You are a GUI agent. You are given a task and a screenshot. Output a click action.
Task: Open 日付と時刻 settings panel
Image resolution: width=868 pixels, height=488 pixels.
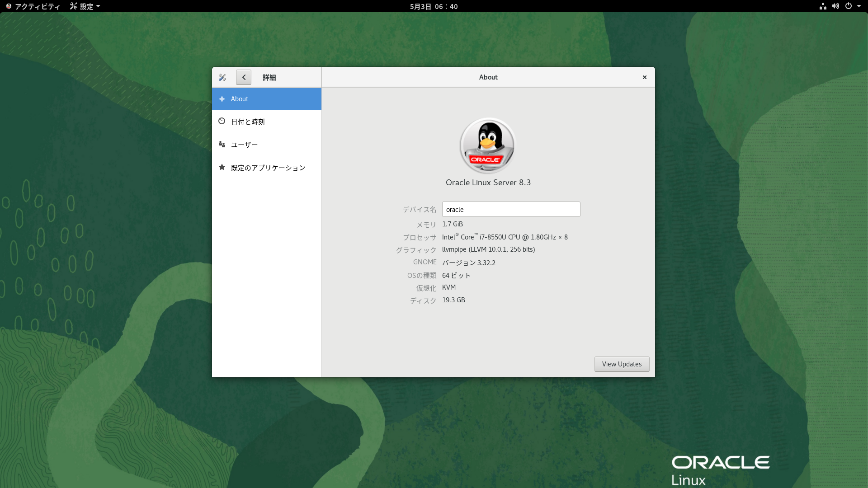pos(267,122)
